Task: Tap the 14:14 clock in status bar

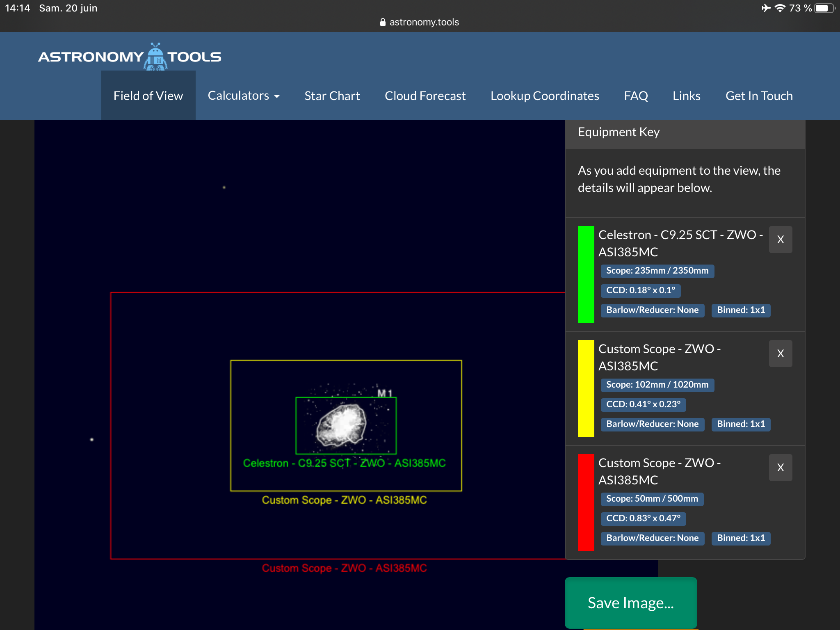Action: (x=18, y=8)
